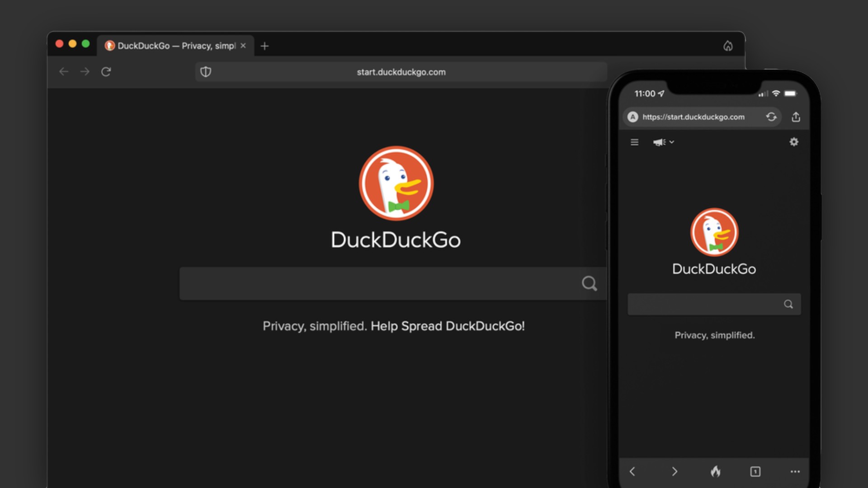Reload the desktop browser page
This screenshot has height=488, width=868.
(106, 72)
